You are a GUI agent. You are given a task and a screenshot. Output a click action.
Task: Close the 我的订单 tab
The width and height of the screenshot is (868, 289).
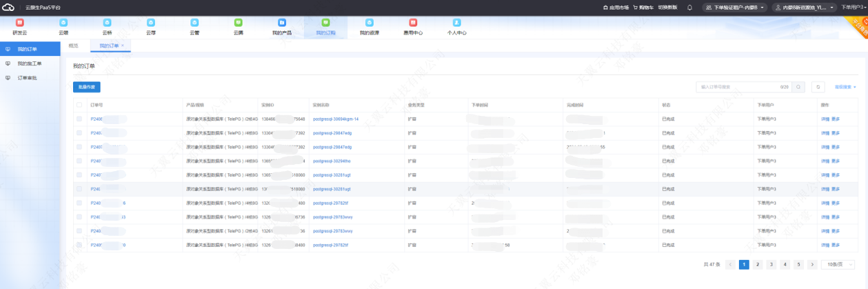coord(122,46)
